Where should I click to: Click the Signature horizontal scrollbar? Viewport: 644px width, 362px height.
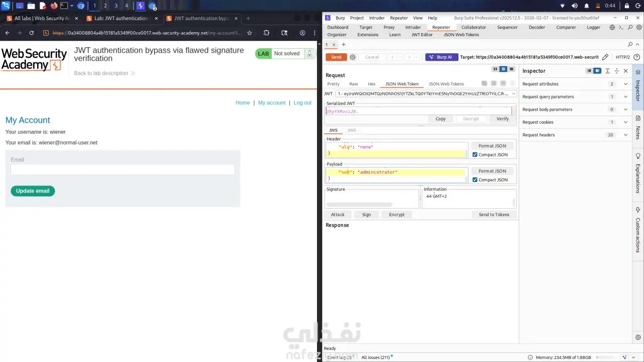point(359,205)
